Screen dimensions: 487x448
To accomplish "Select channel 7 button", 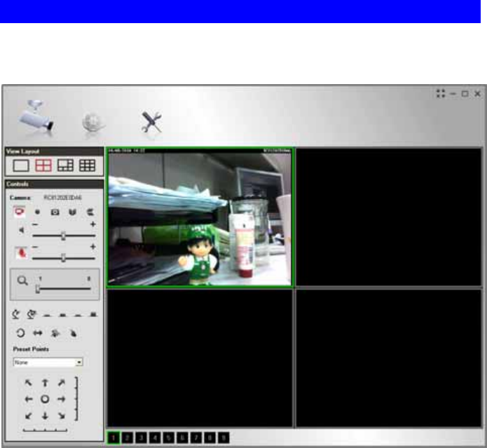I will coord(196,438).
